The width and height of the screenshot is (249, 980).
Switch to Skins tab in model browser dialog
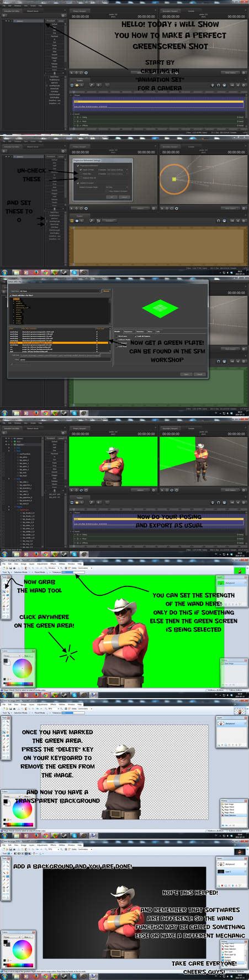[x=151, y=331]
